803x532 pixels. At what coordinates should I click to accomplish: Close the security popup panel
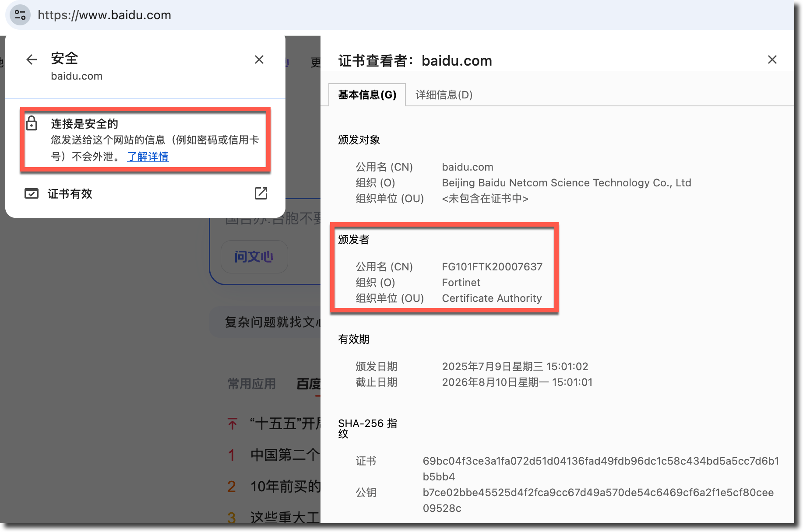point(259,59)
